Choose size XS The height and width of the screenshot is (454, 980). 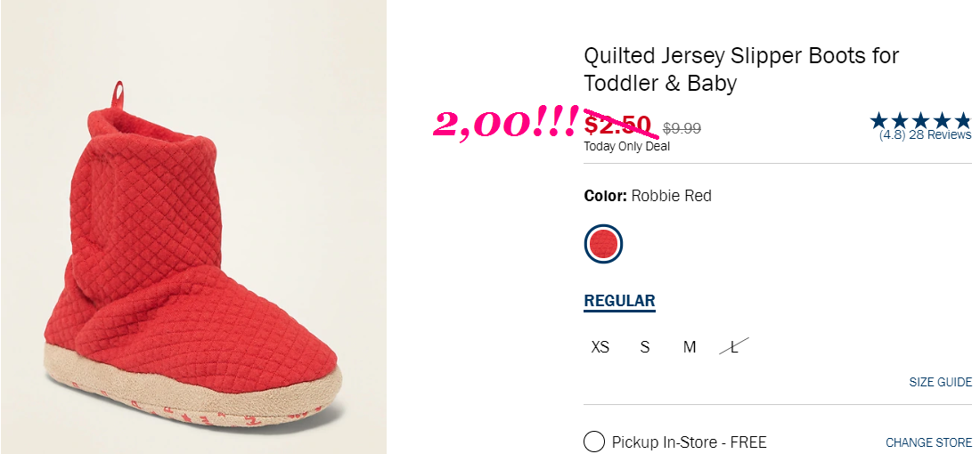[x=600, y=347]
